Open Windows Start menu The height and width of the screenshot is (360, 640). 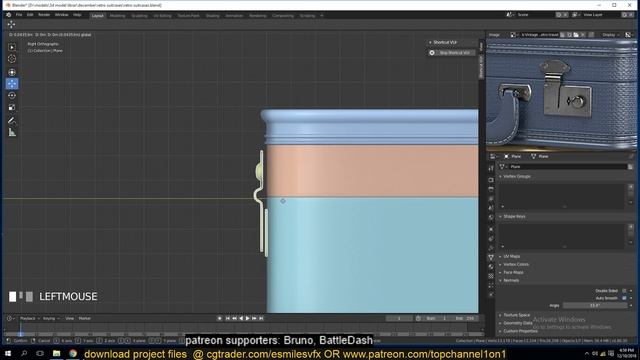click(x=8, y=353)
